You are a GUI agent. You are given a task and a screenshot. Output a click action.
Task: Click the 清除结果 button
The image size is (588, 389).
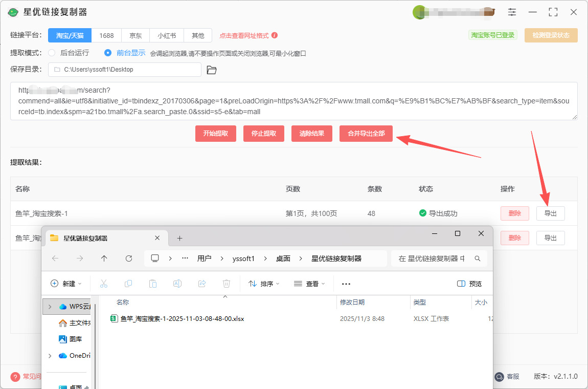(311, 133)
